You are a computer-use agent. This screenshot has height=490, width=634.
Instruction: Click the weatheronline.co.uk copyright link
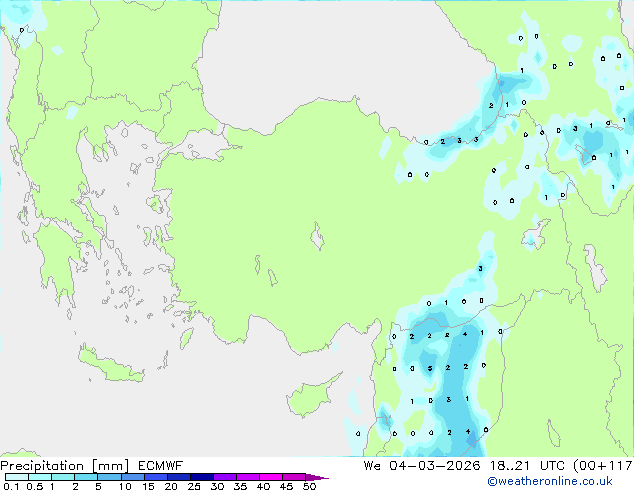(x=550, y=481)
